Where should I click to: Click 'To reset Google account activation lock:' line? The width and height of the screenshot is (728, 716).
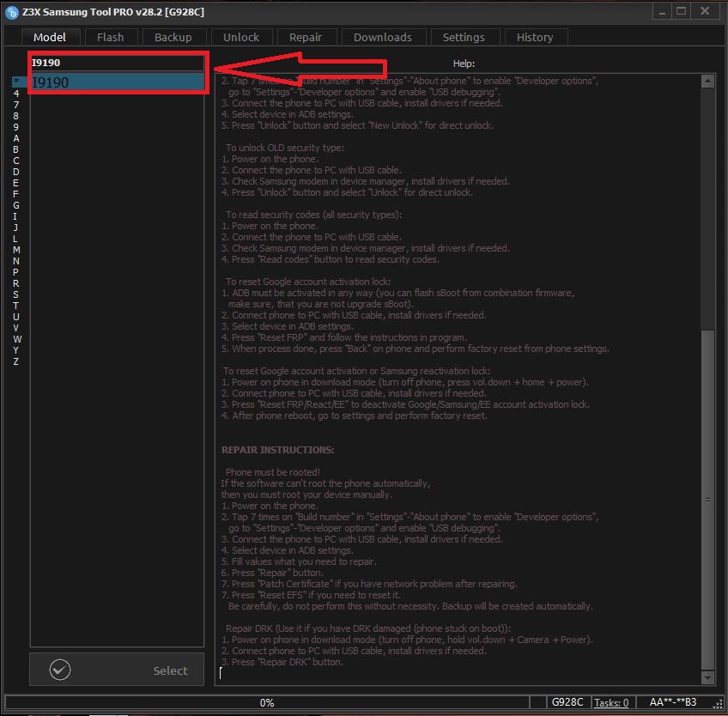308,282
